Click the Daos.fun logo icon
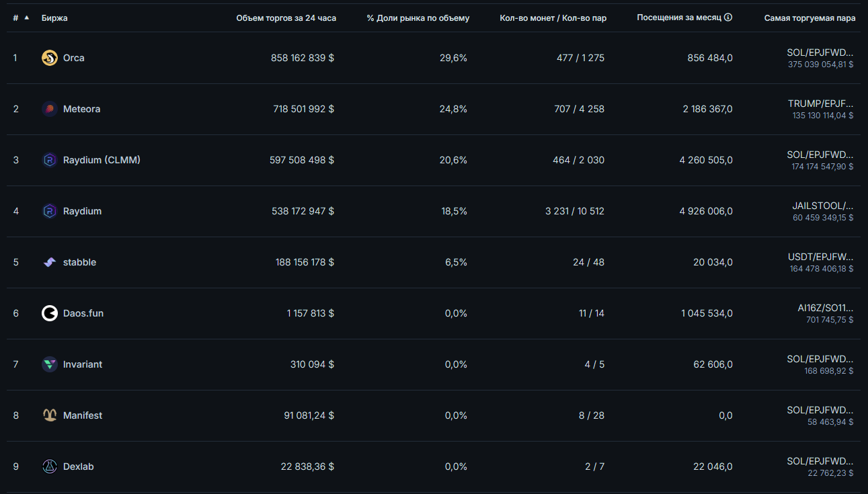Image resolution: width=868 pixels, height=494 pixels. coord(50,313)
